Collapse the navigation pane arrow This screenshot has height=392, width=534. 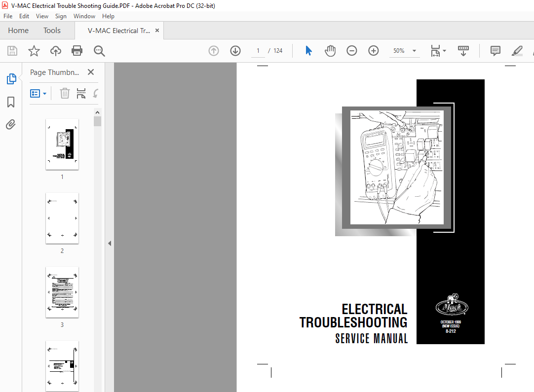pos(110,243)
